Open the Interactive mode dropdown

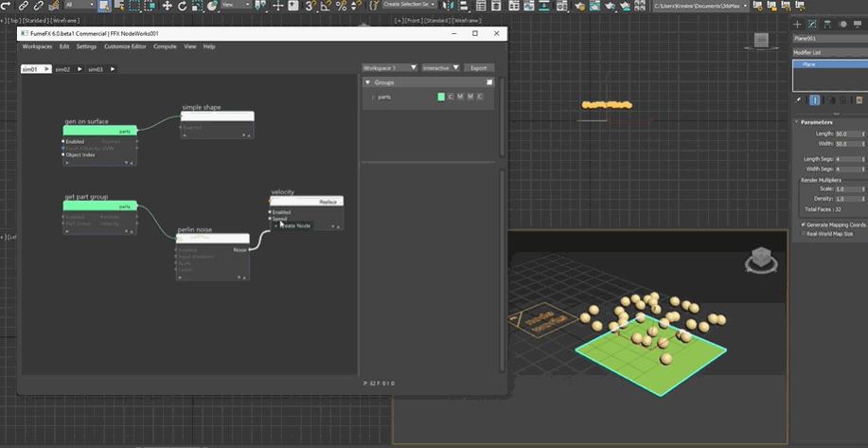click(440, 68)
